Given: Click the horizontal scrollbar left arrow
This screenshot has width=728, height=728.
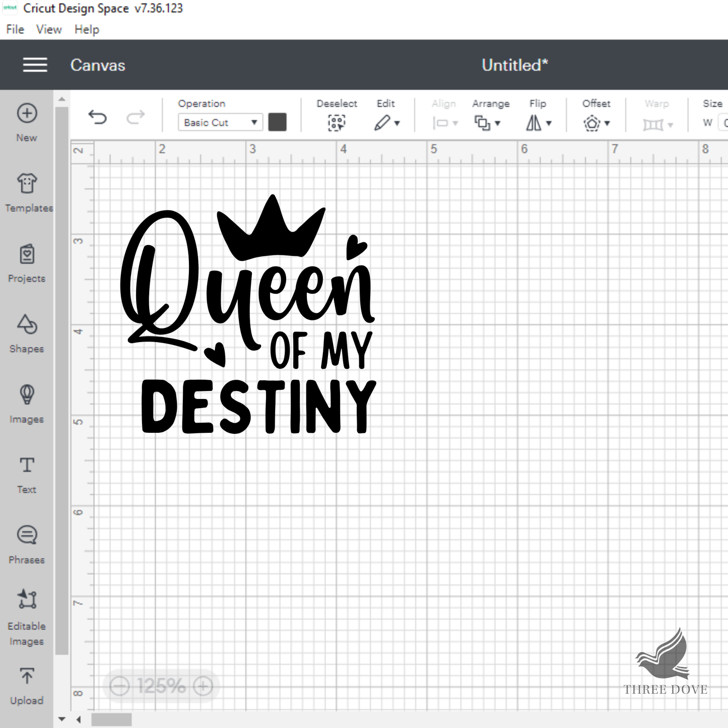Looking at the screenshot, I should 79,719.
